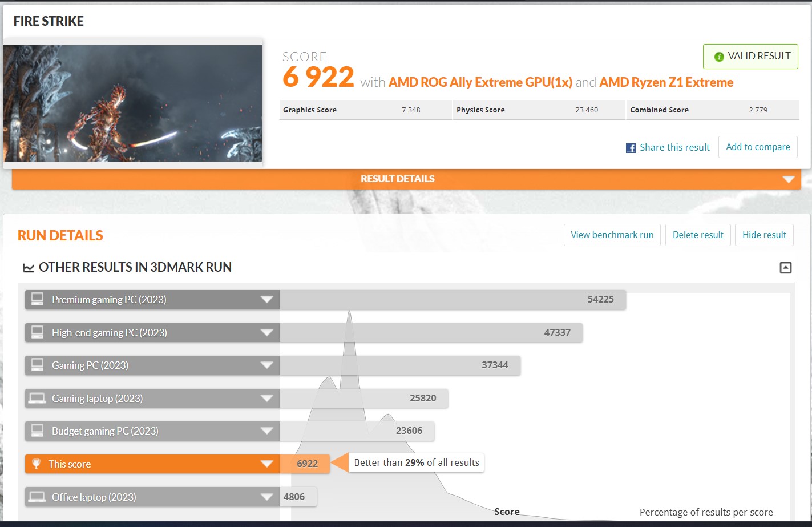The image size is (812, 527).
Task: Click the Gaming laptop icon
Action: pyautogui.click(x=38, y=399)
